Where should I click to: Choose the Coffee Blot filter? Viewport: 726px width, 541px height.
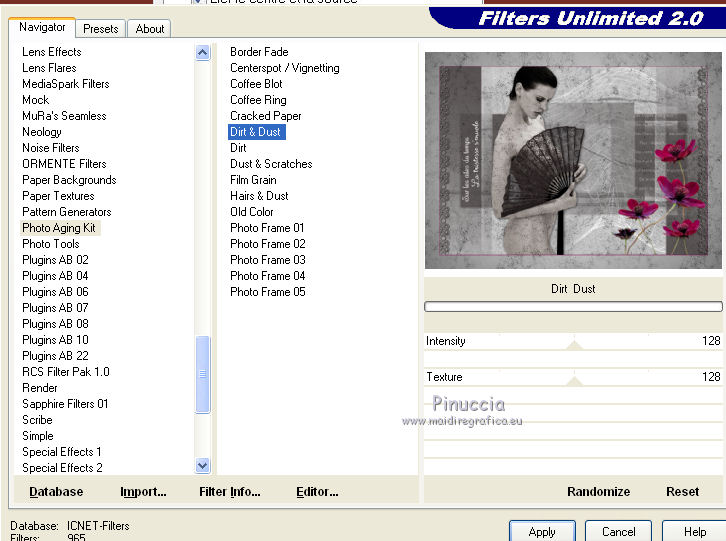tap(256, 84)
